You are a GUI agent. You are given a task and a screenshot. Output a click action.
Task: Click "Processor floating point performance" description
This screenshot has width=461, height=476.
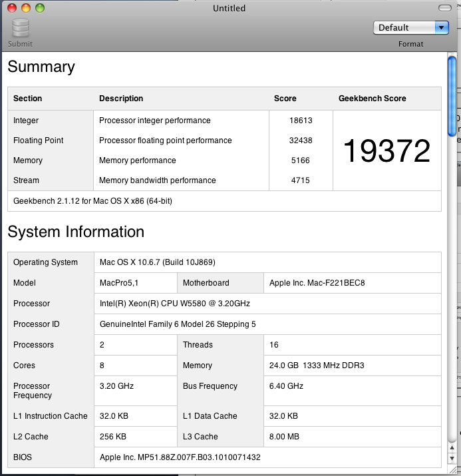(x=165, y=140)
